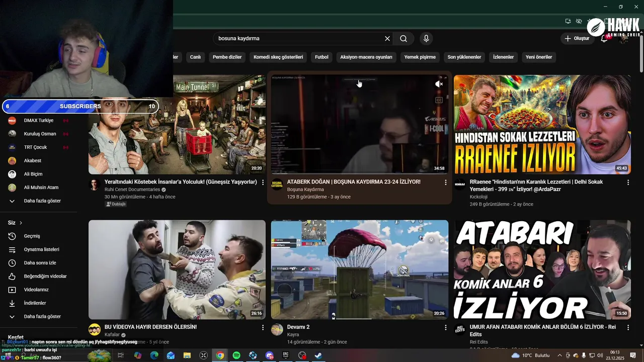The image size is (644, 362).
Task: Select the Son yüklenenler chip
Action: [x=464, y=57]
